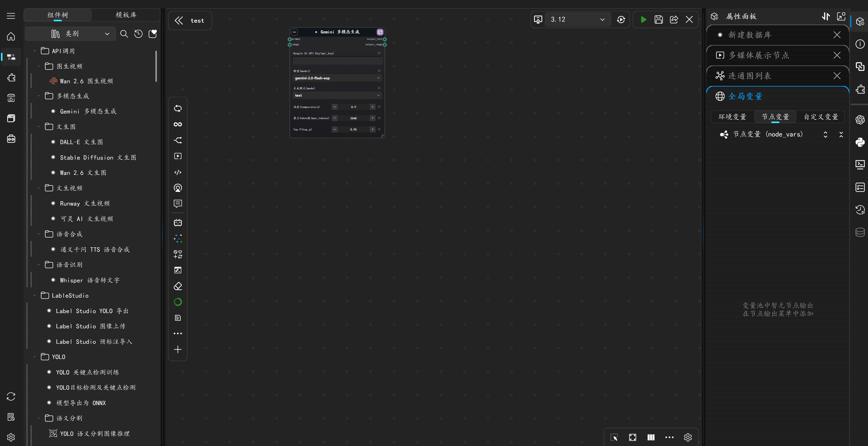Close the 连通图列表 panel

click(x=837, y=76)
